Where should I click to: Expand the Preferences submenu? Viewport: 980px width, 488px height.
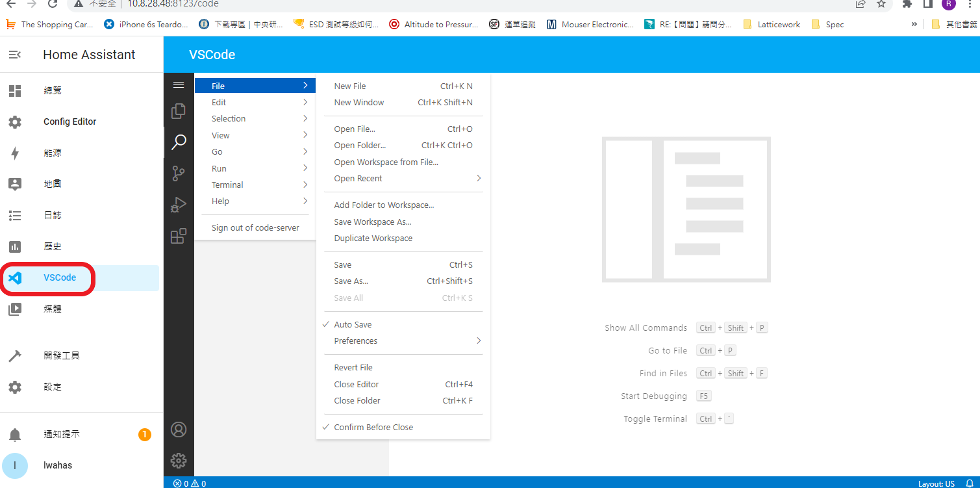coord(403,340)
